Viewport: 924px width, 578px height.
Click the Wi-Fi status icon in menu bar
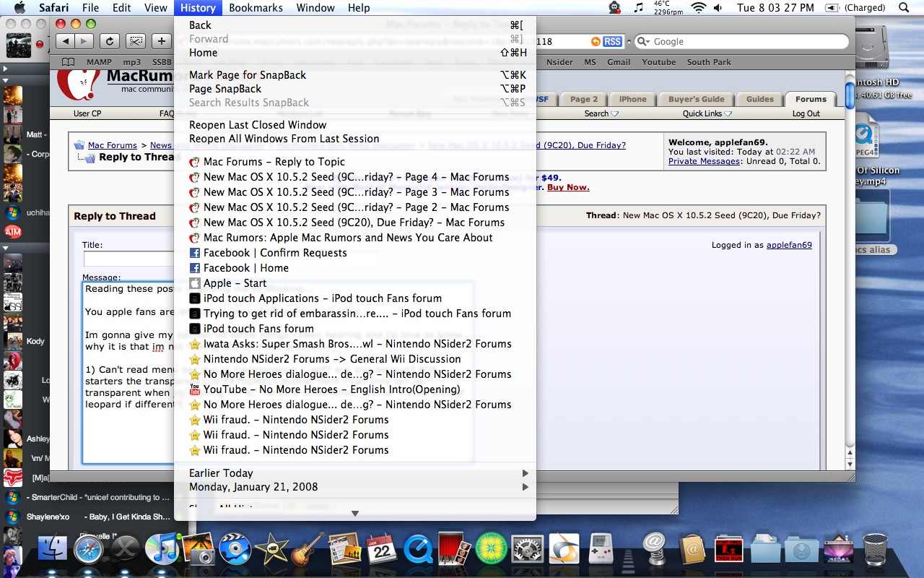(697, 7)
